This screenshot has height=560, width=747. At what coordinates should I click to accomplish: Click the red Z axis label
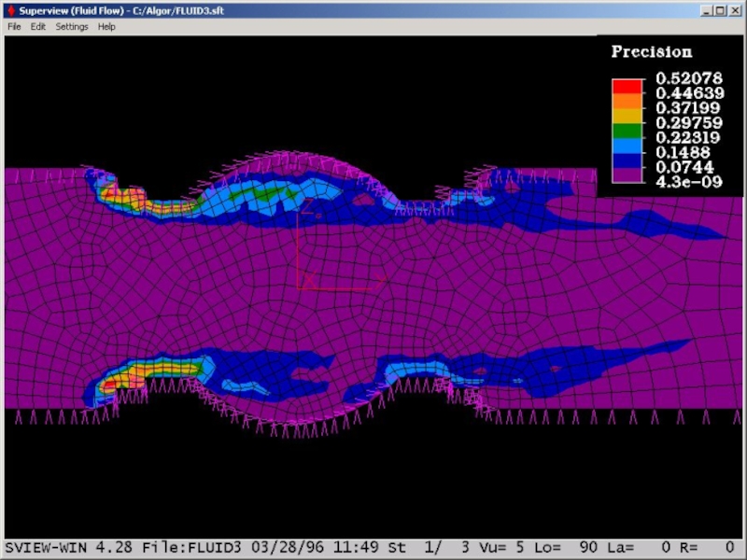tap(307, 206)
